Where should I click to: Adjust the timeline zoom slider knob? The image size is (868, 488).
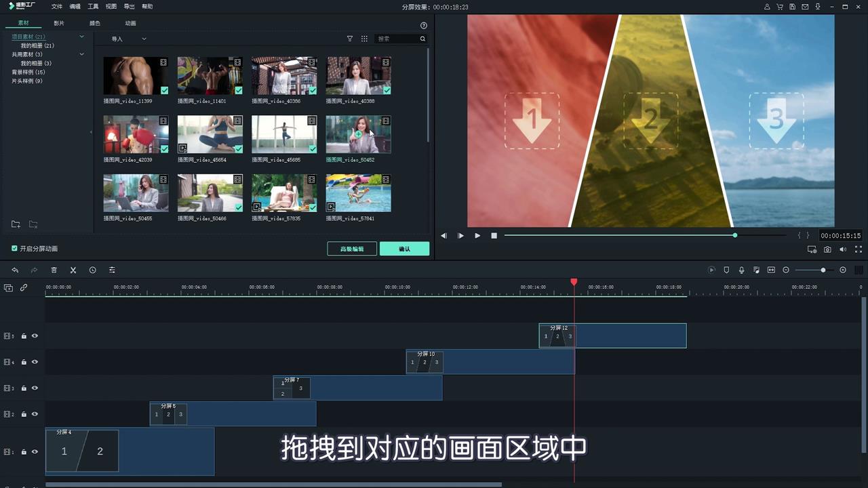pyautogui.click(x=823, y=270)
